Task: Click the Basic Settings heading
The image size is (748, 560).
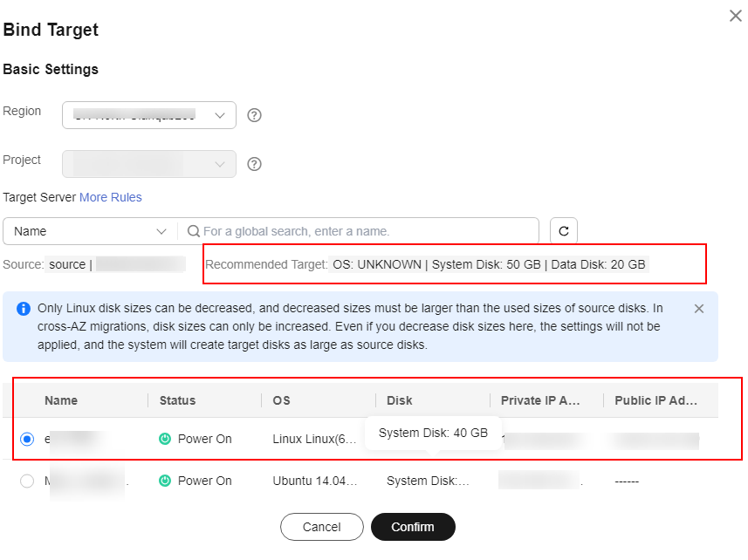Action: coord(51,70)
